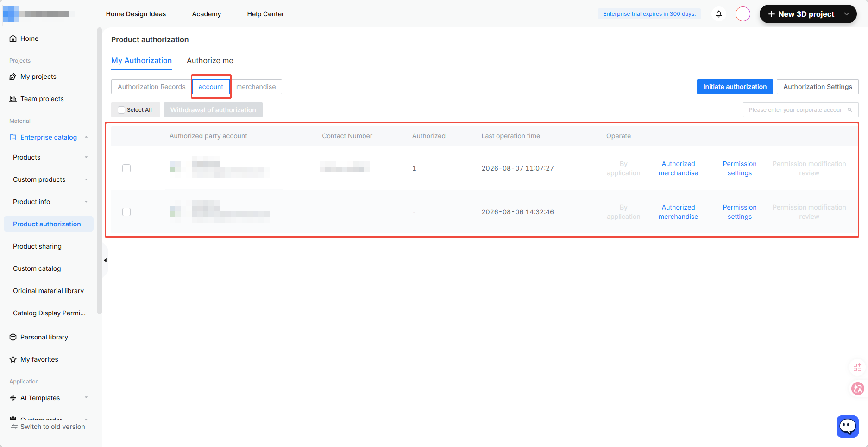The image size is (868, 447).
Task: Open Original material library in sidebar
Action: (x=48, y=291)
